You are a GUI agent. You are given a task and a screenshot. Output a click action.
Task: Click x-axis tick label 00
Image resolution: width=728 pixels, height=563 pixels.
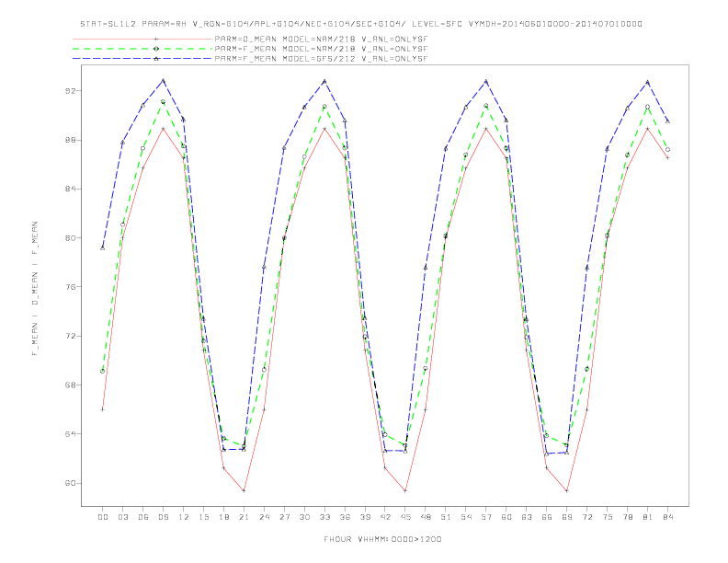(x=103, y=517)
